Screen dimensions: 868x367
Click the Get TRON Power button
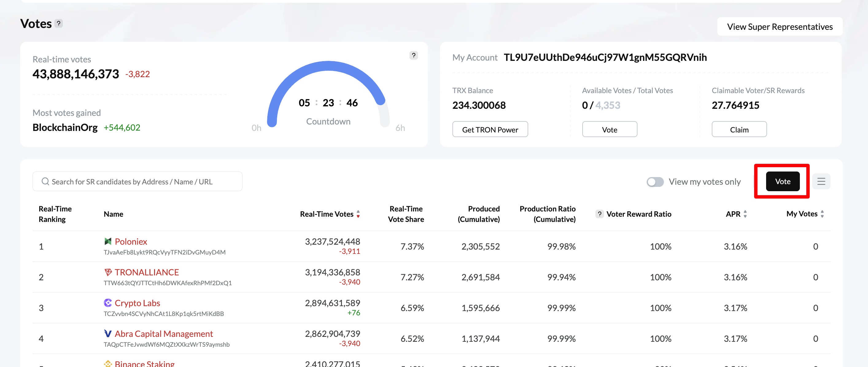490,129
